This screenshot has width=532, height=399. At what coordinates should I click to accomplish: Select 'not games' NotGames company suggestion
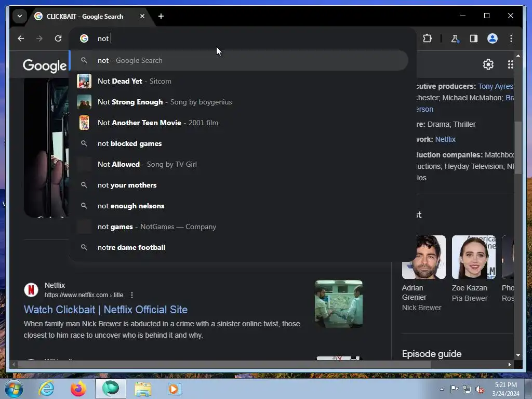click(238, 227)
